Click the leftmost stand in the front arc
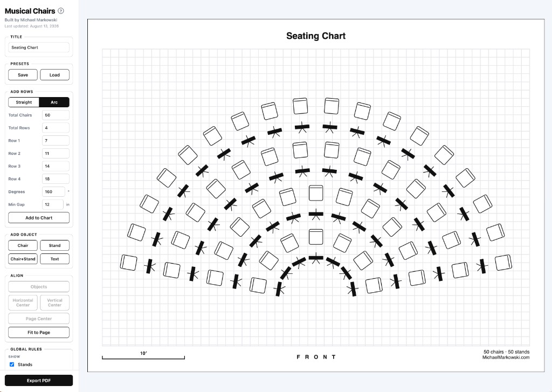552x392 pixels. 280,289
